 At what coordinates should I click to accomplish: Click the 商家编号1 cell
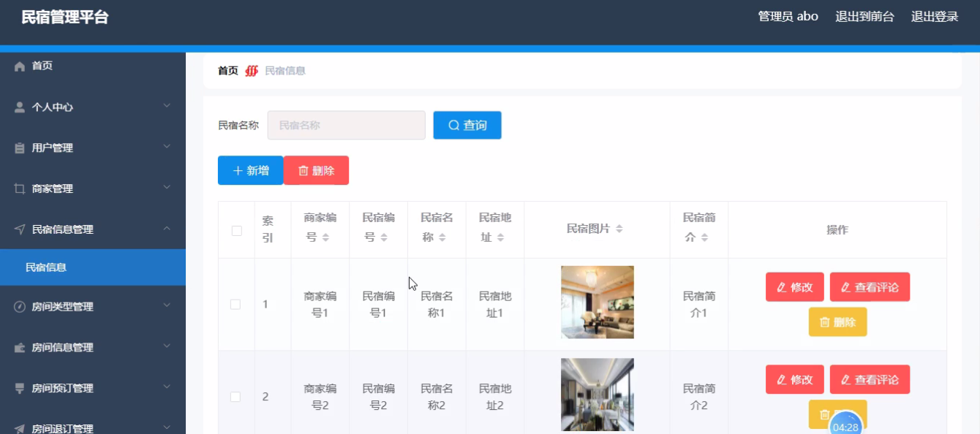[320, 305]
